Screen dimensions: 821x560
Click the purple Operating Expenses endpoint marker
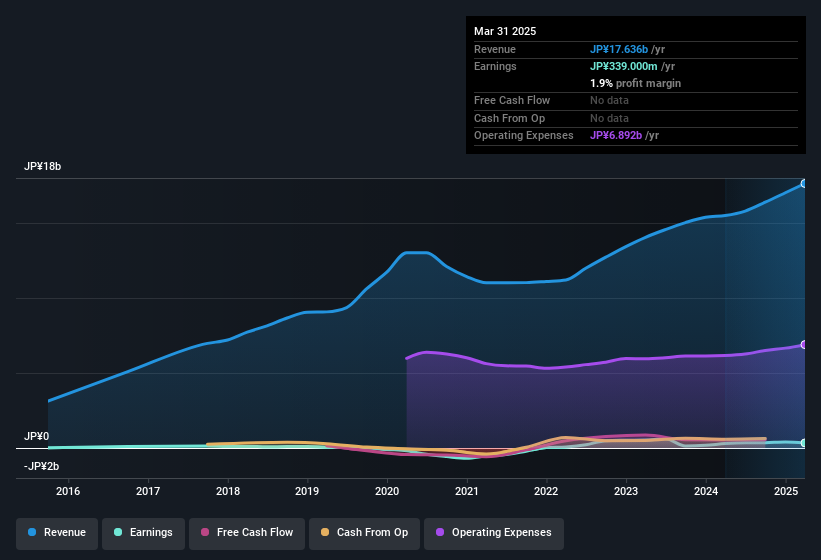pos(804,345)
